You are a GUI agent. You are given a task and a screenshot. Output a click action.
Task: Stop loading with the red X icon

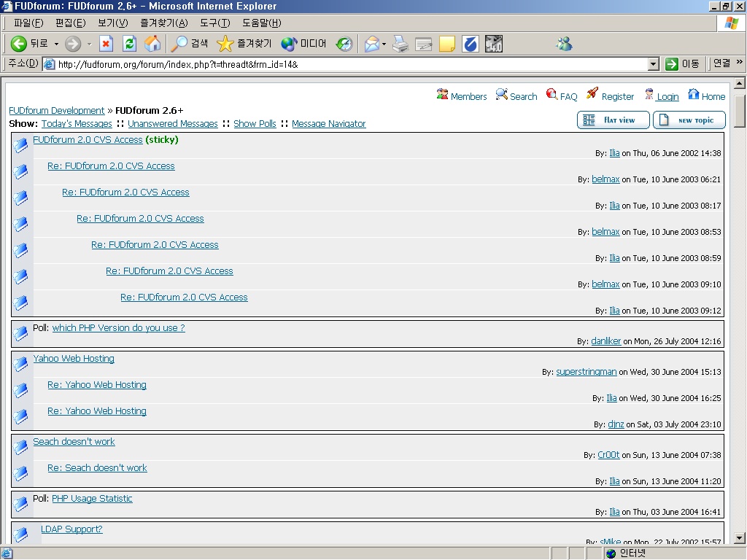point(106,44)
